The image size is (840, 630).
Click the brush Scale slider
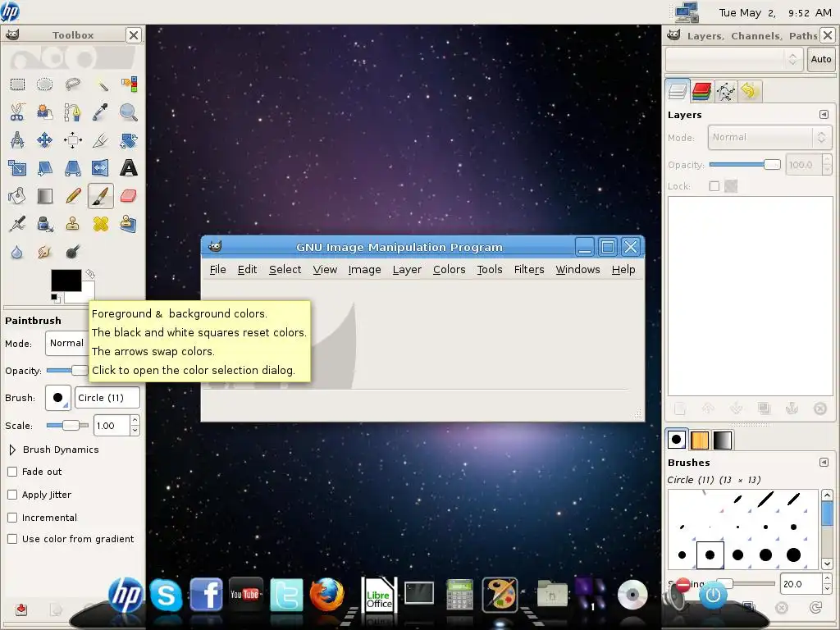click(x=67, y=426)
